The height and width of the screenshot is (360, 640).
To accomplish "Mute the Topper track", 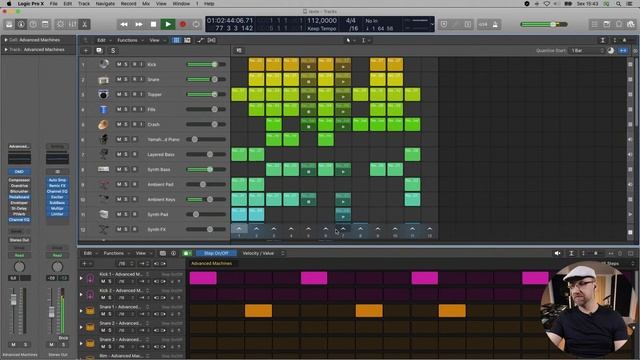I will pyautogui.click(x=119, y=94).
